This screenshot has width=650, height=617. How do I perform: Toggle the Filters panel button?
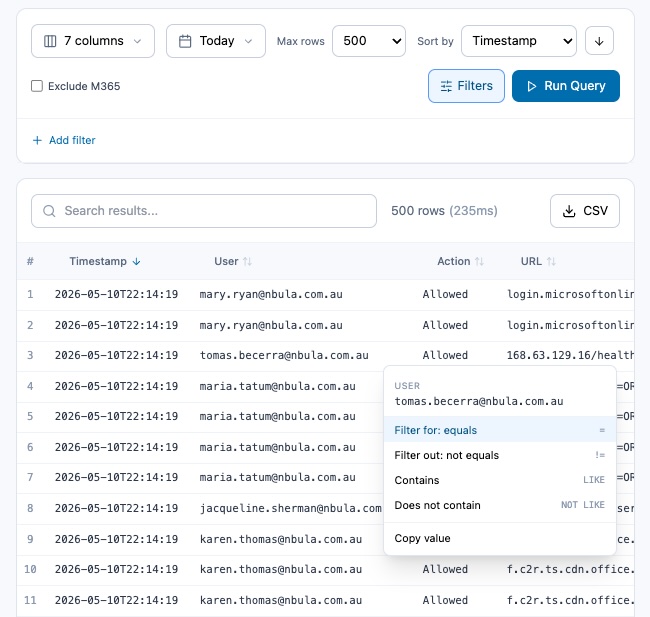pyautogui.click(x=466, y=86)
